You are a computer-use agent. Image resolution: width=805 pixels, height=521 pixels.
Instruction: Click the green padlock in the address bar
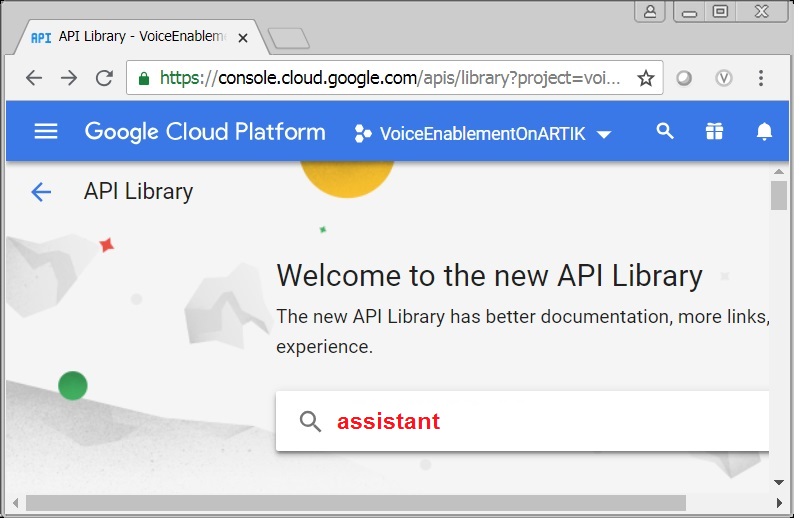point(144,79)
